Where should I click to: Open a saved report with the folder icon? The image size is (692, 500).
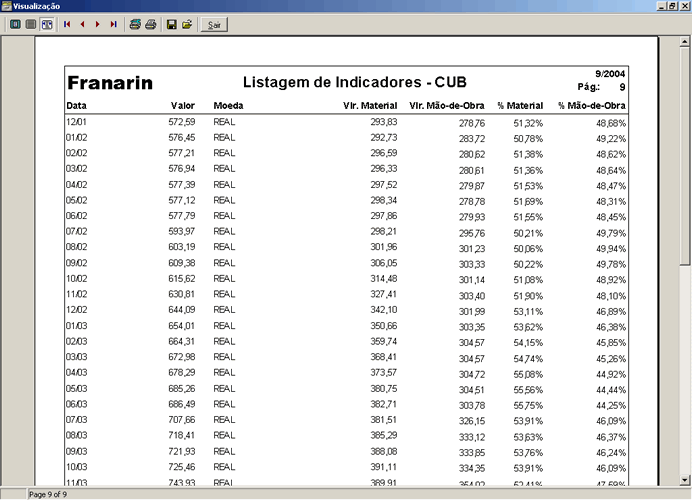[x=187, y=24]
